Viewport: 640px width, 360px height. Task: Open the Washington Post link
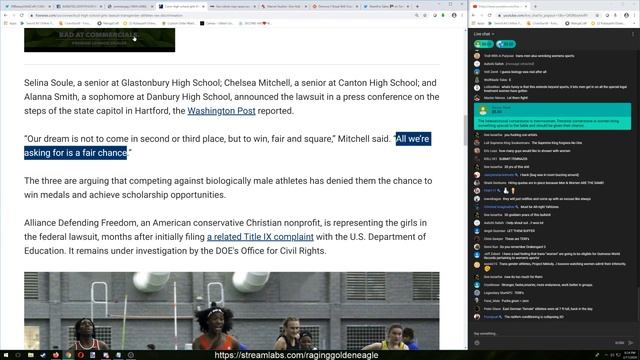(221, 111)
